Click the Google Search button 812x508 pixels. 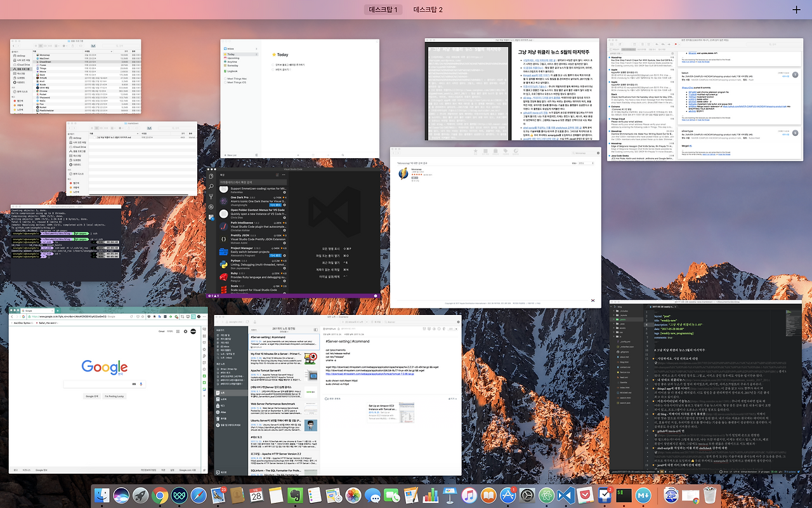pyautogui.click(x=93, y=396)
